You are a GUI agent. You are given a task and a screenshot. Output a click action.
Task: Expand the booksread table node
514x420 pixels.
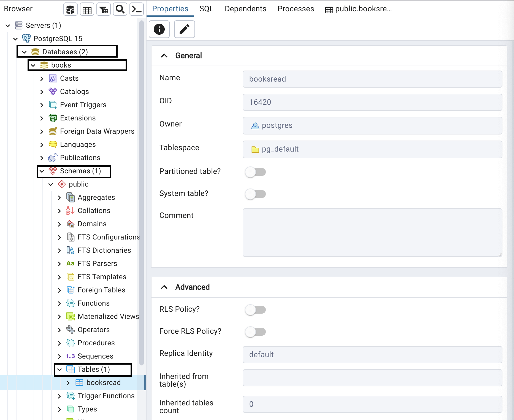click(x=68, y=383)
